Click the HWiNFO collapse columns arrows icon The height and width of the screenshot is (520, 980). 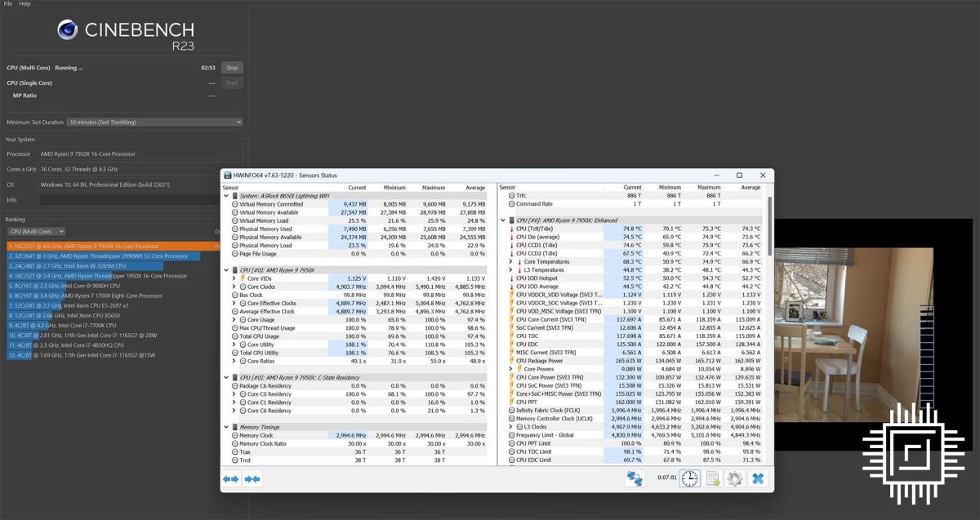(252, 479)
